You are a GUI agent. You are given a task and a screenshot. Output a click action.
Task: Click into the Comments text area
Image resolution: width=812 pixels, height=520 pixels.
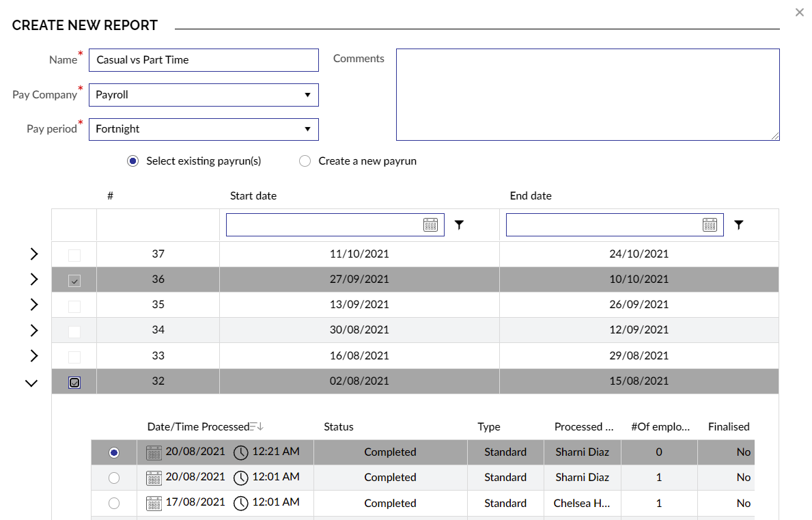tap(588, 95)
